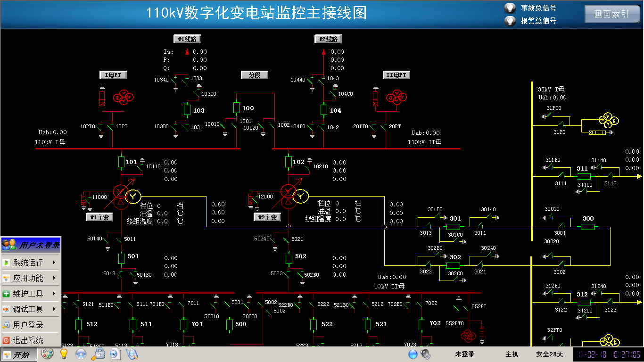Toggle circuit breaker 501 below #1 transformer
This screenshot has width=644, height=362.
click(x=121, y=258)
